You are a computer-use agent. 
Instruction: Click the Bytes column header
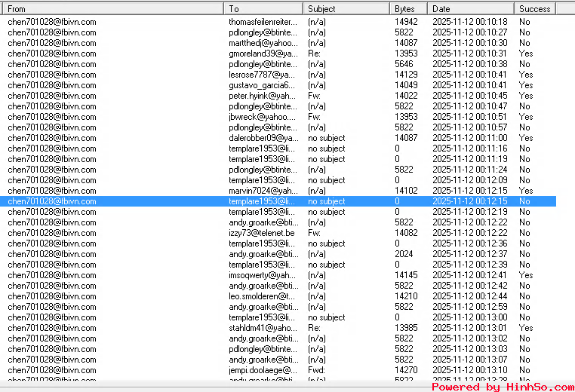409,8
